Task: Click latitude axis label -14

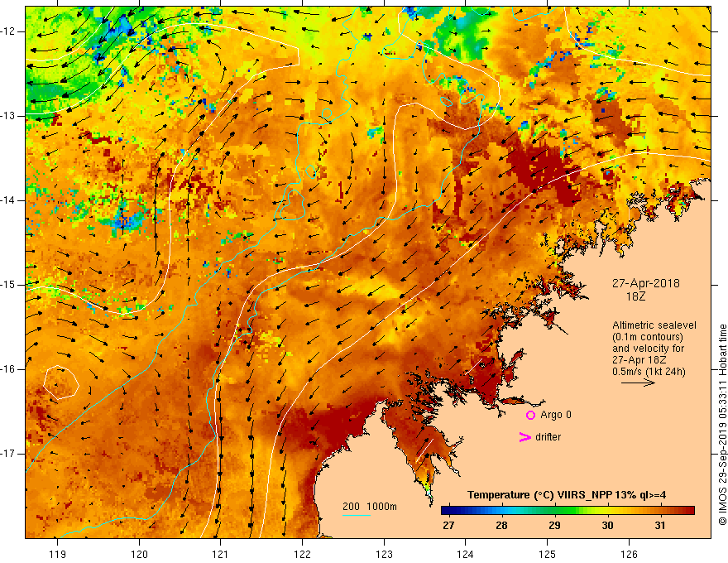Action: [x=9, y=200]
